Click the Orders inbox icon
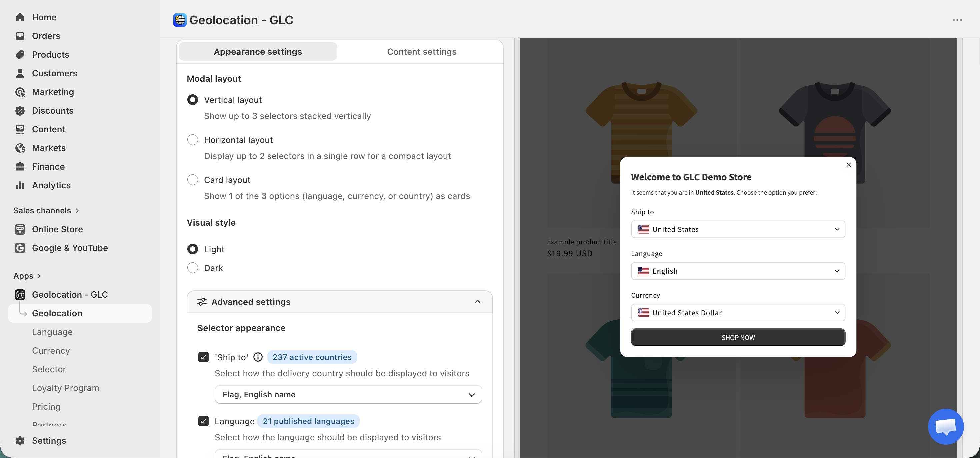 (20, 36)
